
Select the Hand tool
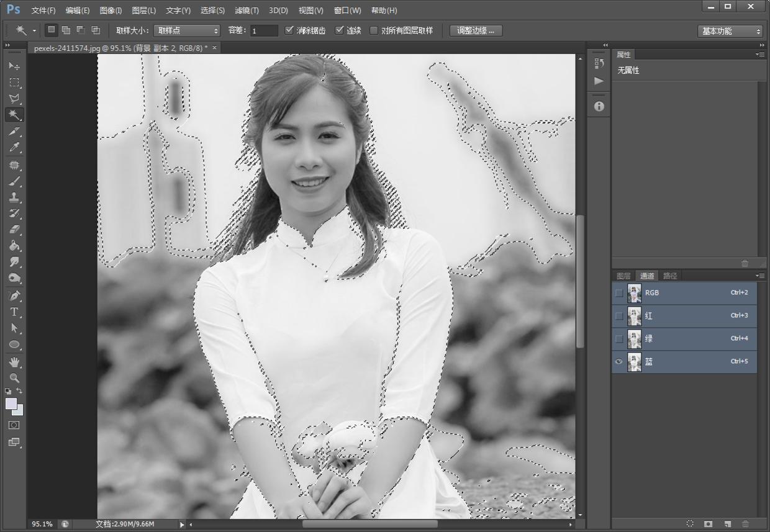point(14,361)
